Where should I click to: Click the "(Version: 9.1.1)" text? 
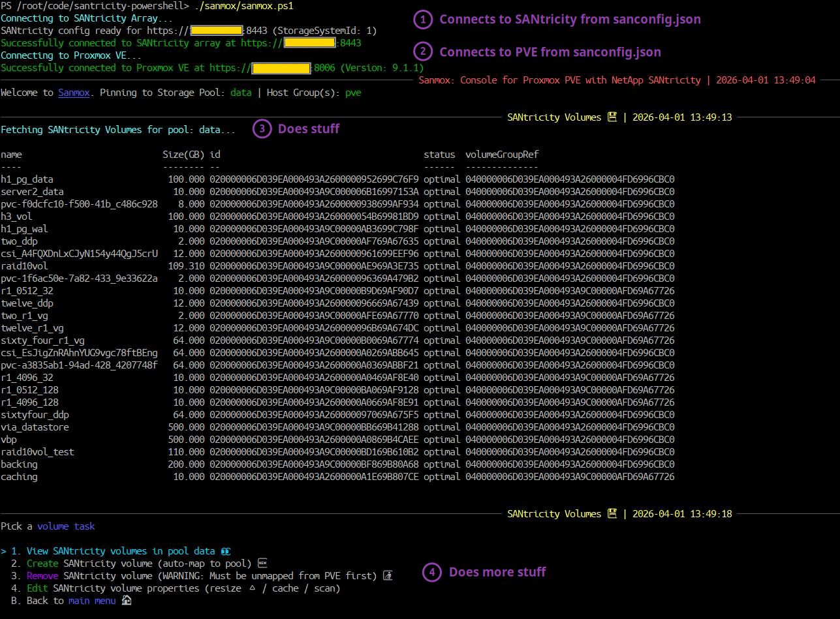tap(382, 68)
